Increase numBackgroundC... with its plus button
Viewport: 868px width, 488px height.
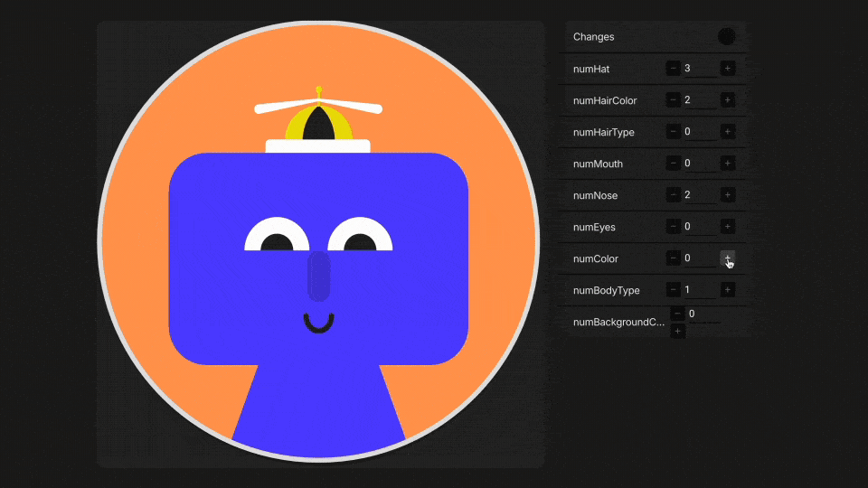click(x=677, y=331)
